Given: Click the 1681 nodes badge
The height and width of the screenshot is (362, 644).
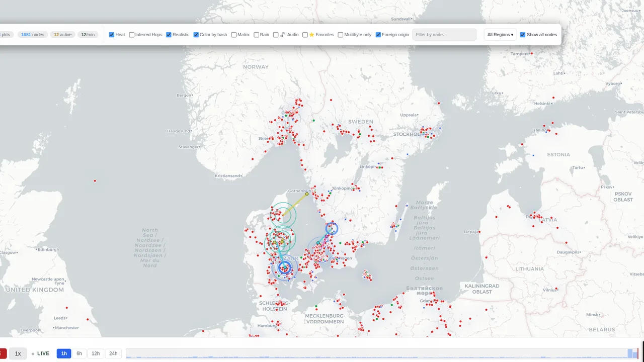Looking at the screenshot, I should tap(33, 35).
